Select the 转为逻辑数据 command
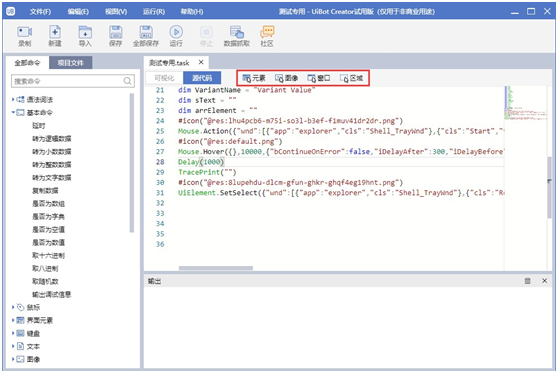Image resolution: width=558 pixels, height=373 pixels. click(52, 138)
